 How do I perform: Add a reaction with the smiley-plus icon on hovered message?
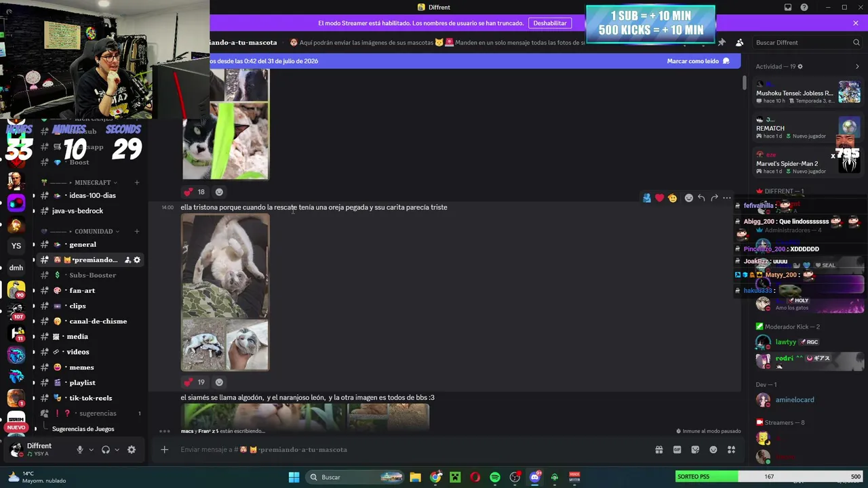click(689, 198)
